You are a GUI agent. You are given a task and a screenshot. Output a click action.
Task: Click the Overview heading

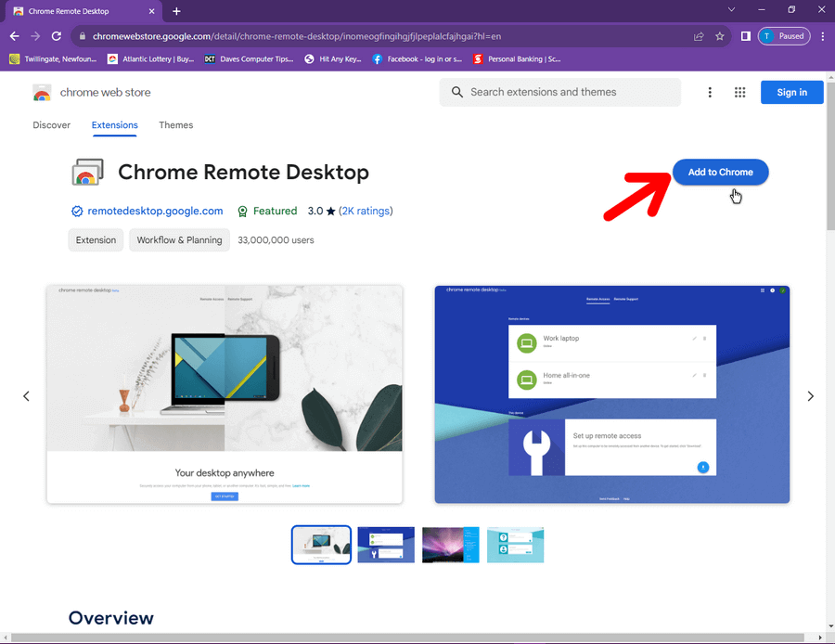111,618
